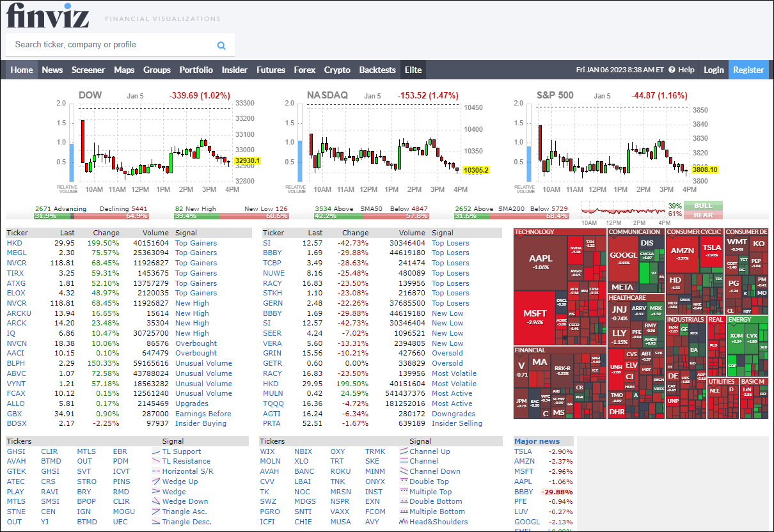774x532 pixels.
Task: Click the Downgrades signal link
Action: pos(454,414)
